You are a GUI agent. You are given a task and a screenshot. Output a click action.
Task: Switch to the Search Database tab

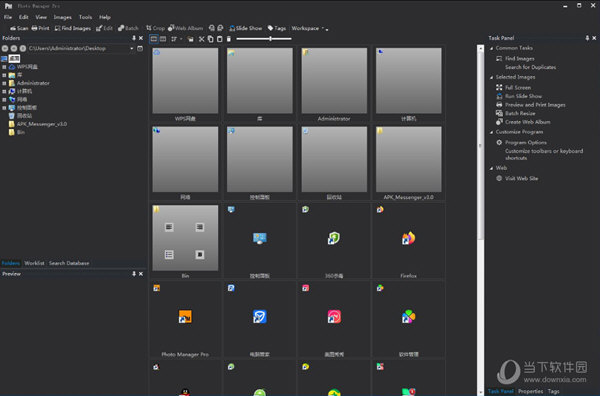click(x=69, y=263)
